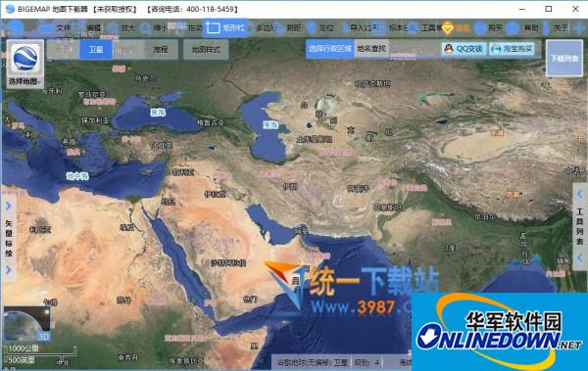Viewport: 588px width, 371px height.
Task: Click the 埃及 map label
Action: click(127, 227)
